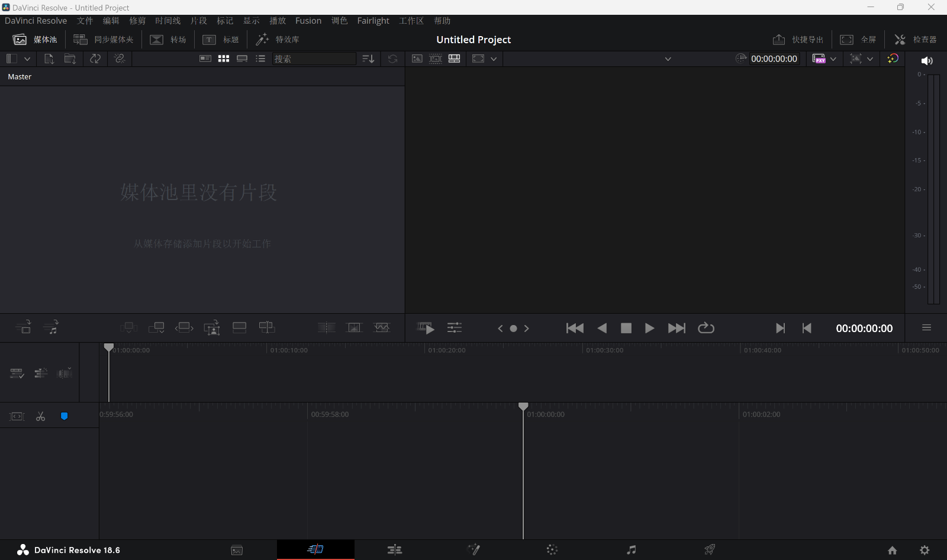This screenshot has height=560, width=947.
Task: Open the 文件 menu
Action: click(85, 21)
